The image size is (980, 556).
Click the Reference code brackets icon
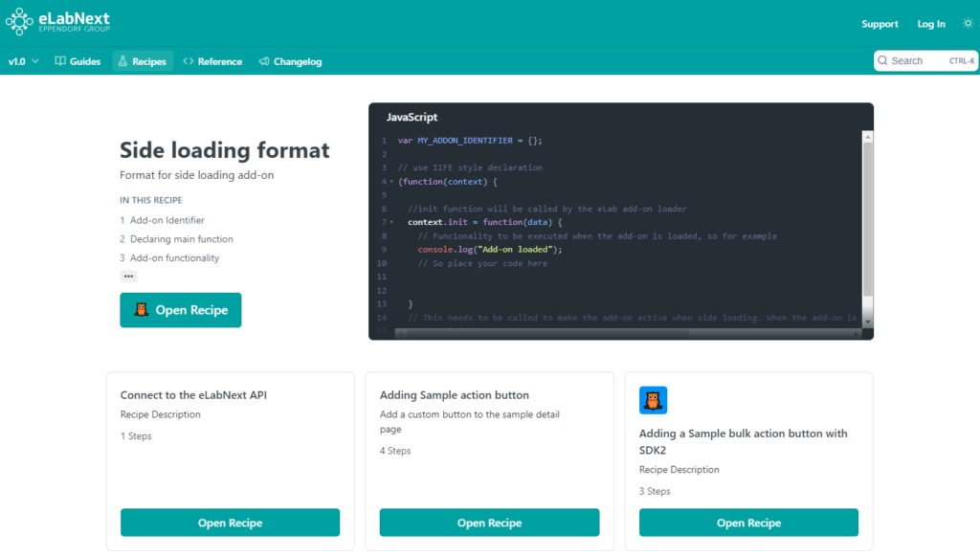[x=189, y=60]
